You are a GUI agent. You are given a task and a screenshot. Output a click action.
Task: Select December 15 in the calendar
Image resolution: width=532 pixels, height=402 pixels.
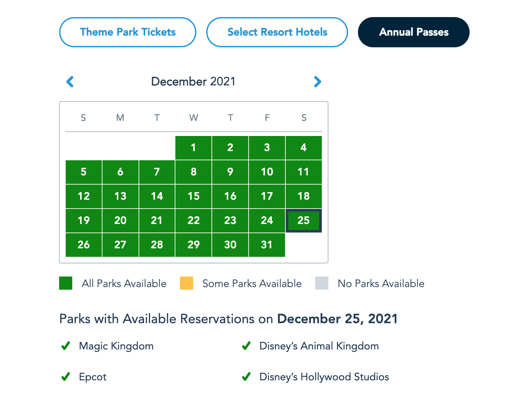193,196
